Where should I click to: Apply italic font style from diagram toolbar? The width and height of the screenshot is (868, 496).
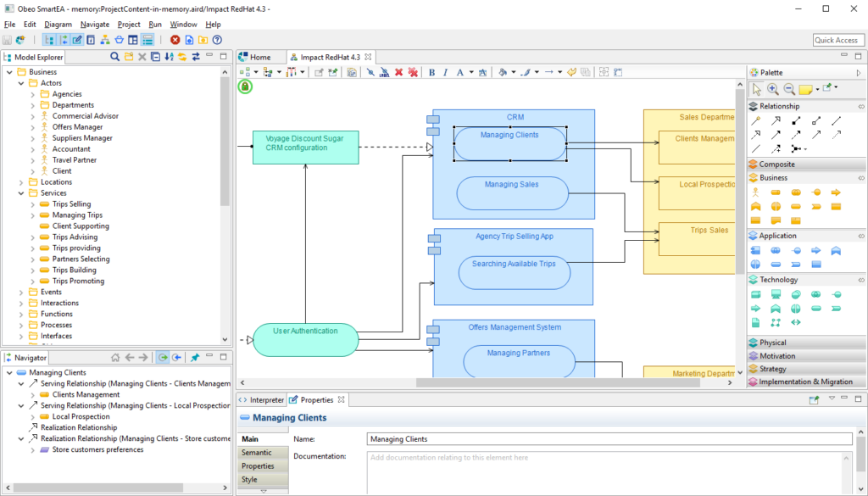coord(445,73)
